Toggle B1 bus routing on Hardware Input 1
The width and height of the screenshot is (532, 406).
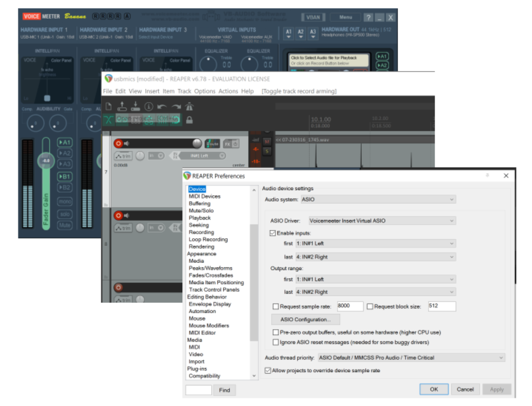pos(65,177)
